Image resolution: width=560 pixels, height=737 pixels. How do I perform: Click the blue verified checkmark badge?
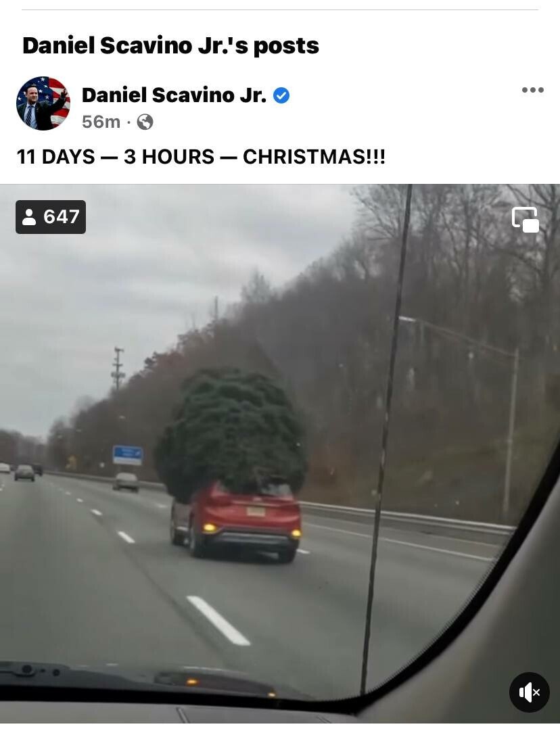tap(281, 95)
